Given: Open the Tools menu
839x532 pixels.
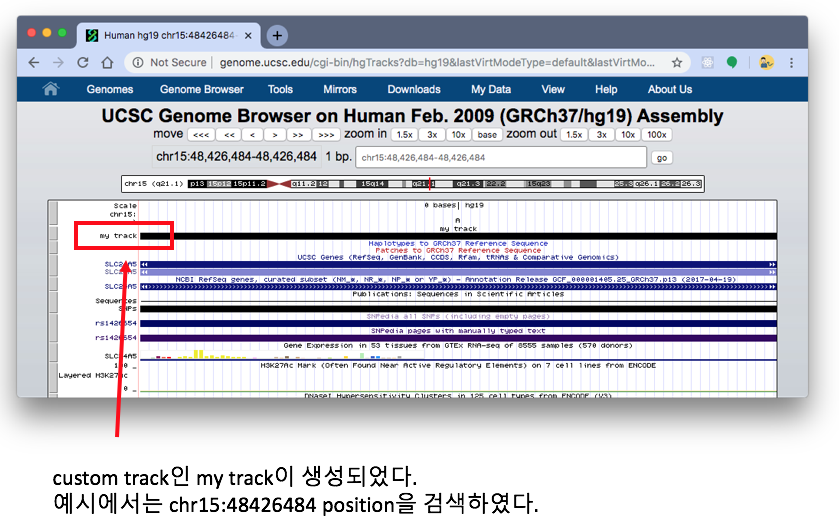Looking at the screenshot, I should click(x=280, y=89).
